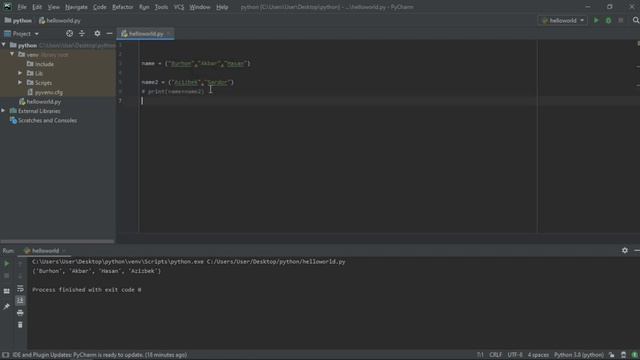The width and height of the screenshot is (640, 360).
Task: Click the UTF-8 encoding indicator
Action: pos(515,355)
